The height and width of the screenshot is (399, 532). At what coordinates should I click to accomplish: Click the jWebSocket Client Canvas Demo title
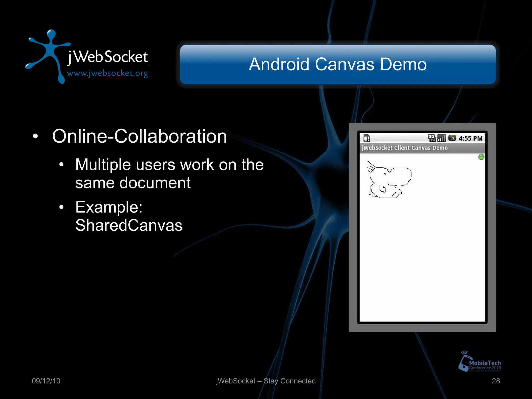coord(405,148)
